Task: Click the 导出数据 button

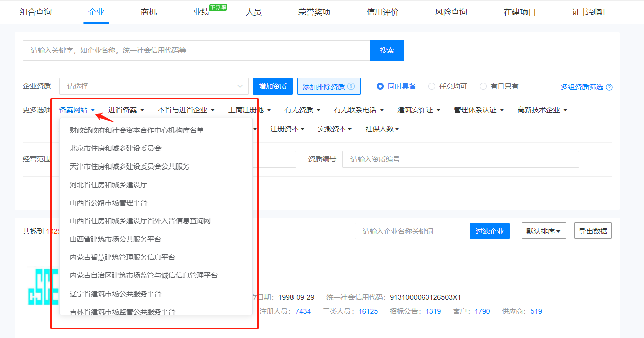Action: click(593, 231)
